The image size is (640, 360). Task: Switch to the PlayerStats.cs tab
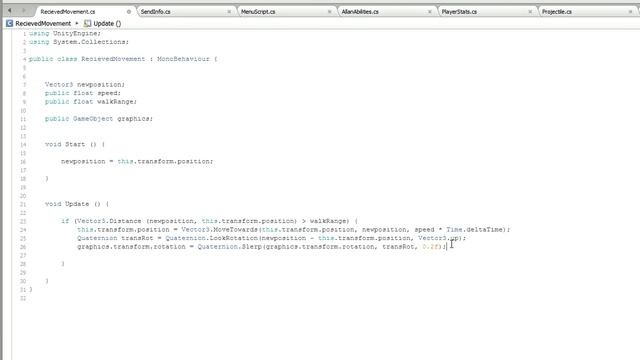pos(459,12)
